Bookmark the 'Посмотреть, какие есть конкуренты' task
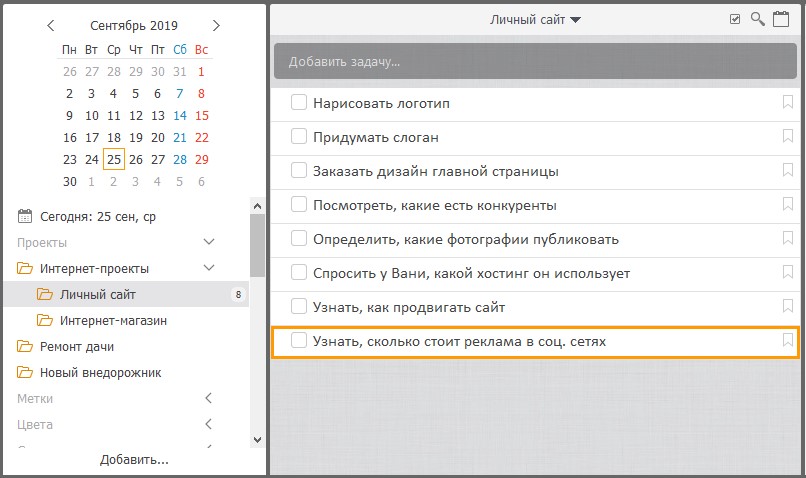Screen dimensions: 806x478 [x=787, y=204]
